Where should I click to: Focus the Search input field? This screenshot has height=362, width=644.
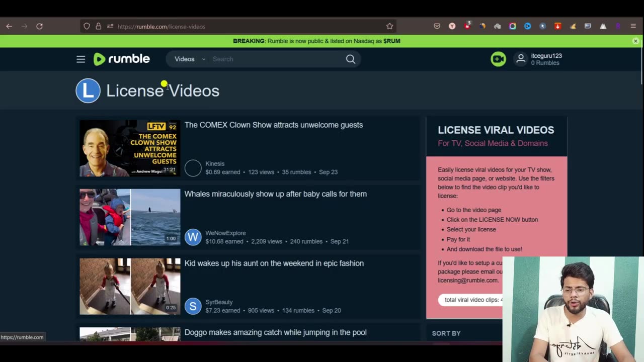pos(277,59)
